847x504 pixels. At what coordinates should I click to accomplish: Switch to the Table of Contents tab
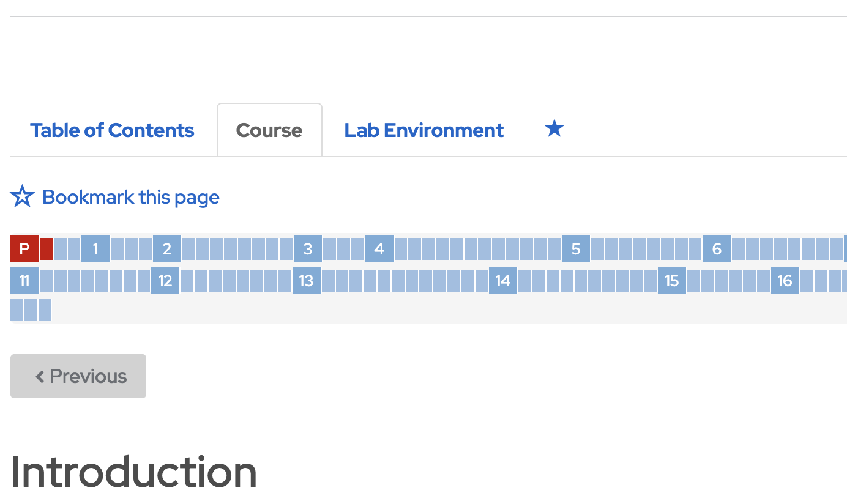(112, 130)
